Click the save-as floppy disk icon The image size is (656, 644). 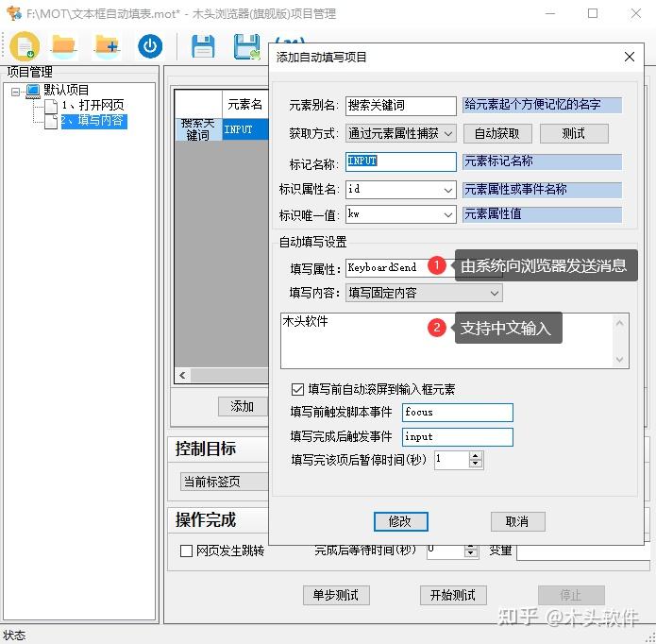pyautogui.click(x=247, y=46)
